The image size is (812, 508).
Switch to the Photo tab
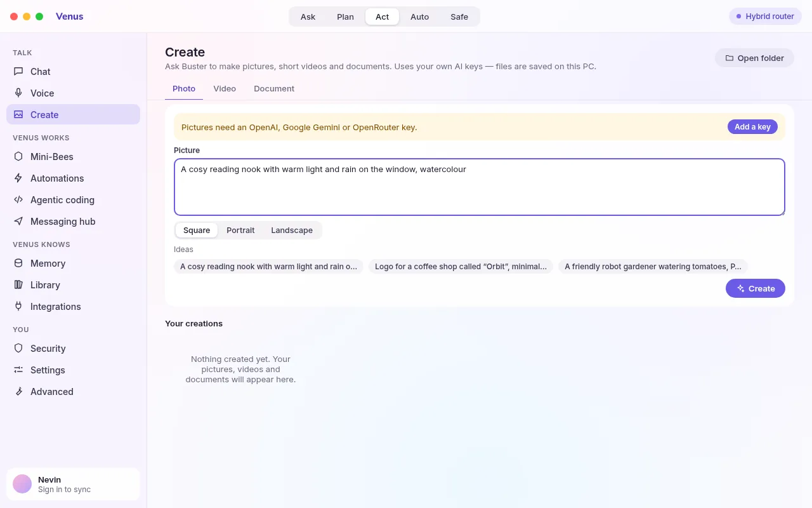click(184, 89)
